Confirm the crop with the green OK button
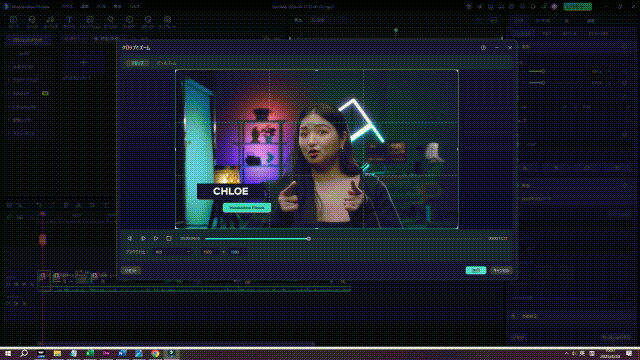The image size is (640, 360). [x=476, y=270]
